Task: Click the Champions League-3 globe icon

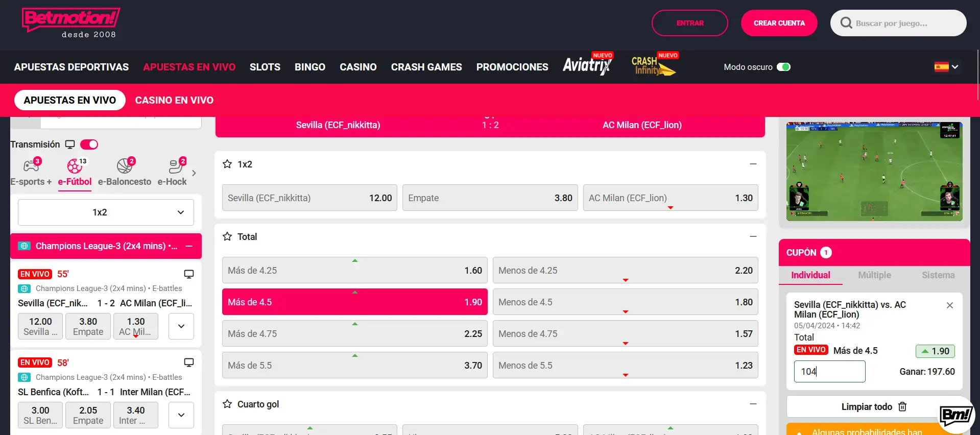Action: [x=24, y=246]
